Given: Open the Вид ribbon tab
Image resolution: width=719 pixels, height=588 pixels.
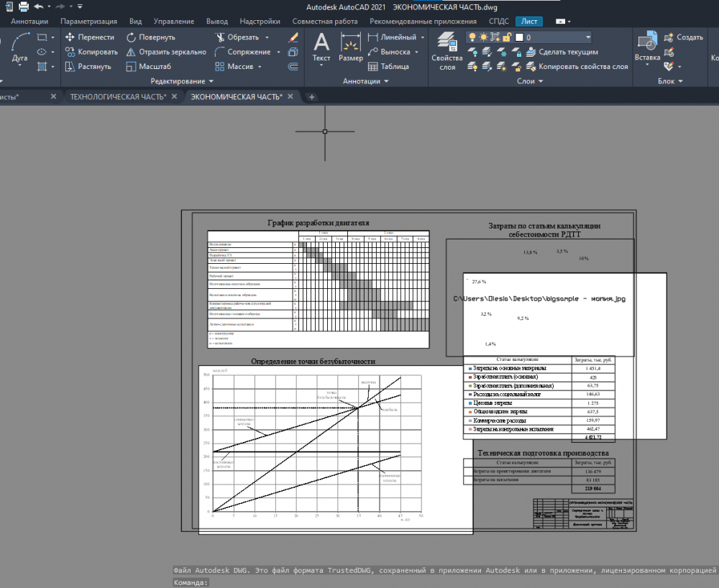Looking at the screenshot, I should tap(135, 21).
